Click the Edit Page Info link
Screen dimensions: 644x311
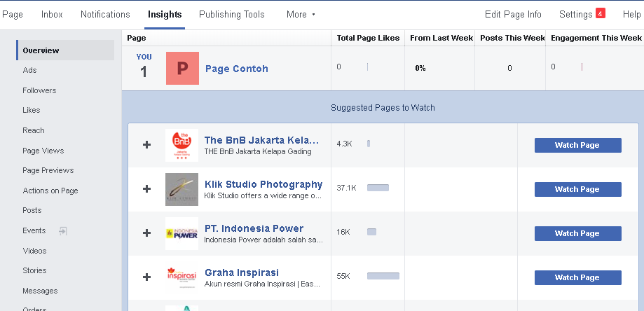point(513,14)
